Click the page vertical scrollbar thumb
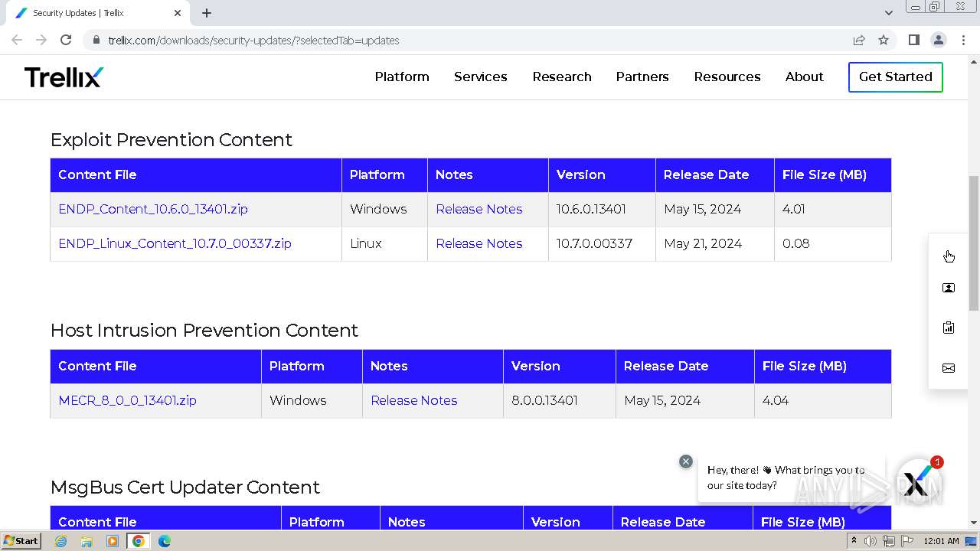The image size is (980, 551). 974,243
